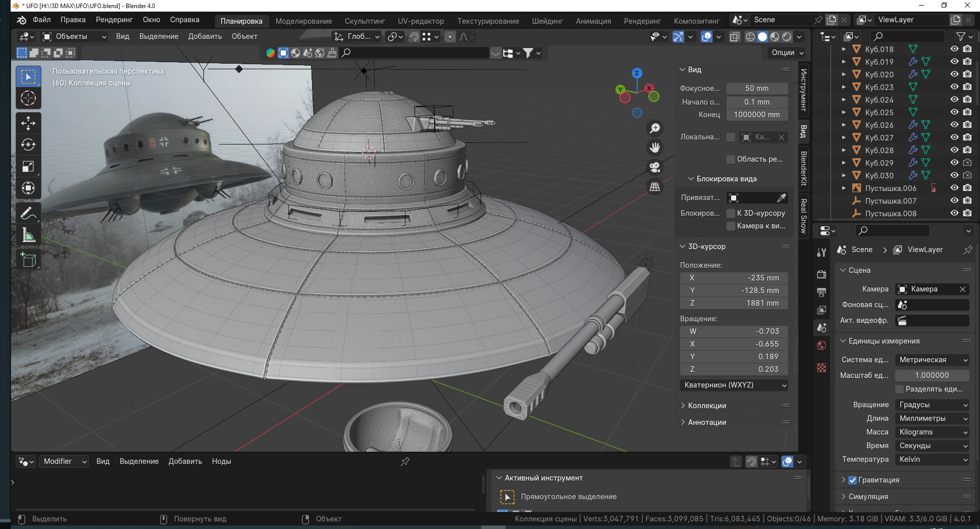This screenshot has height=529, width=980.
Task: Click the Фокусное 50 mm value field
Action: 757,88
